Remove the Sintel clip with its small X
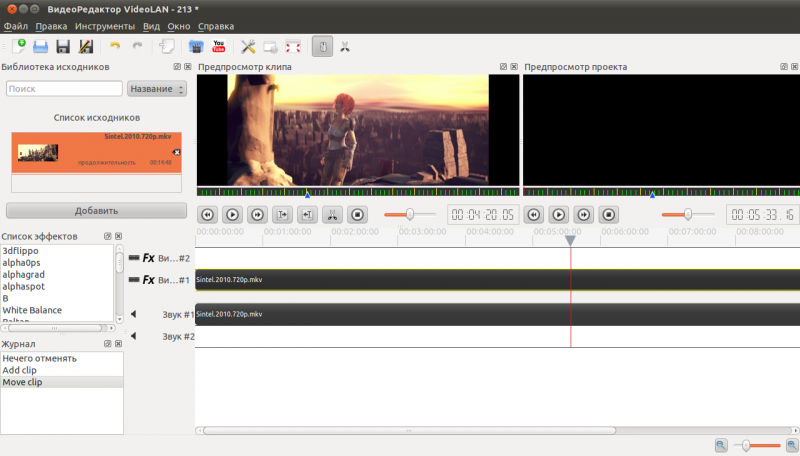This screenshot has height=456, width=800. pos(176,152)
